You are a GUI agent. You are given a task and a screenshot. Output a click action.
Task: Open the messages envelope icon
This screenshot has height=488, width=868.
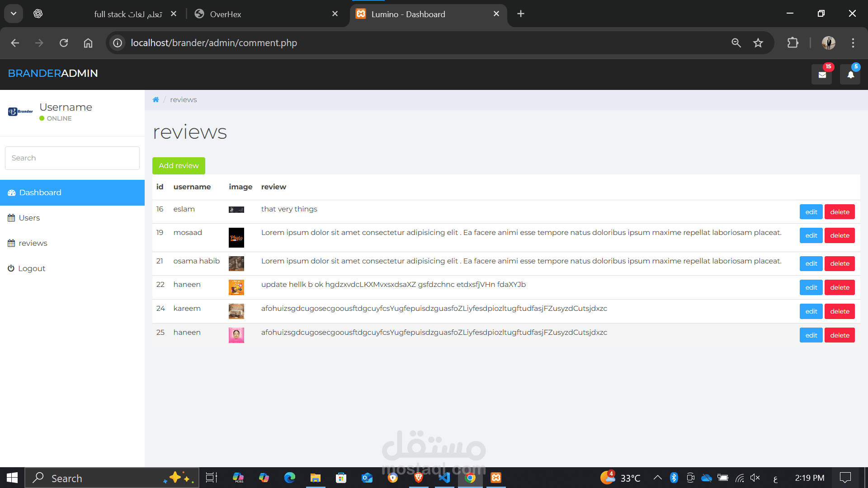click(x=822, y=75)
